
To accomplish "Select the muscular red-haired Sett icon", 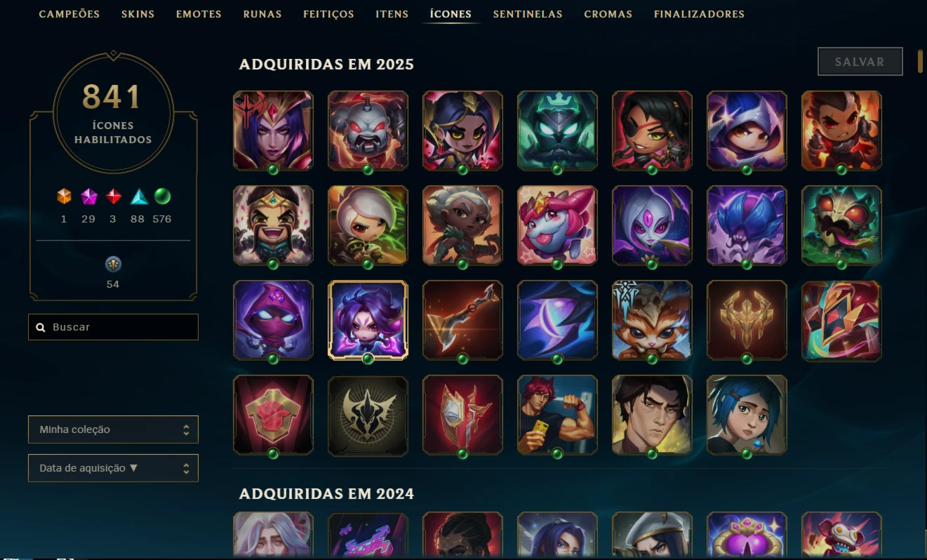I will coord(557,415).
